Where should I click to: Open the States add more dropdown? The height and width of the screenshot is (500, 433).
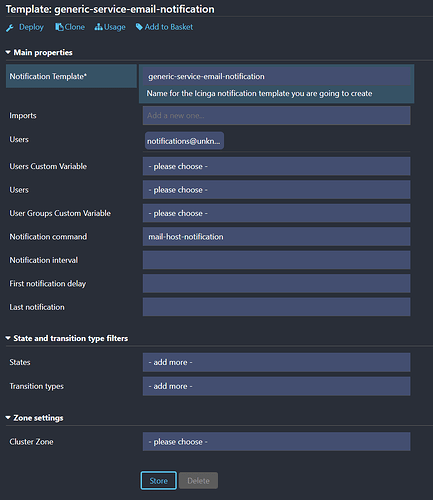point(276,362)
